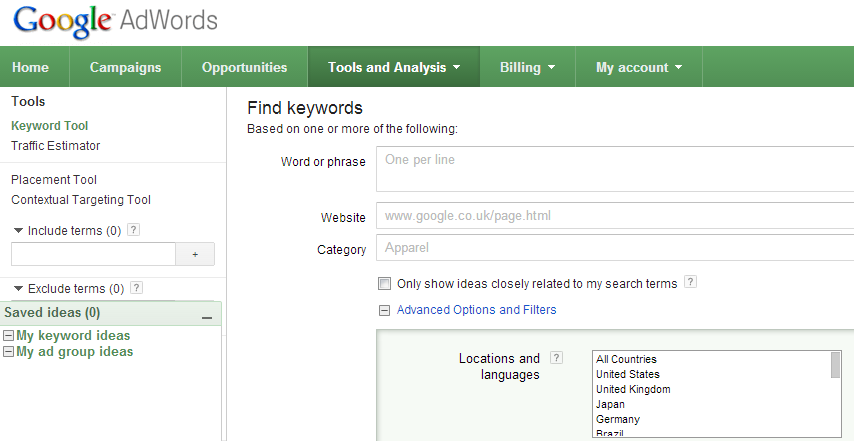This screenshot has height=441, width=854.
Task: Open the Placement Tool link
Action: (x=54, y=180)
